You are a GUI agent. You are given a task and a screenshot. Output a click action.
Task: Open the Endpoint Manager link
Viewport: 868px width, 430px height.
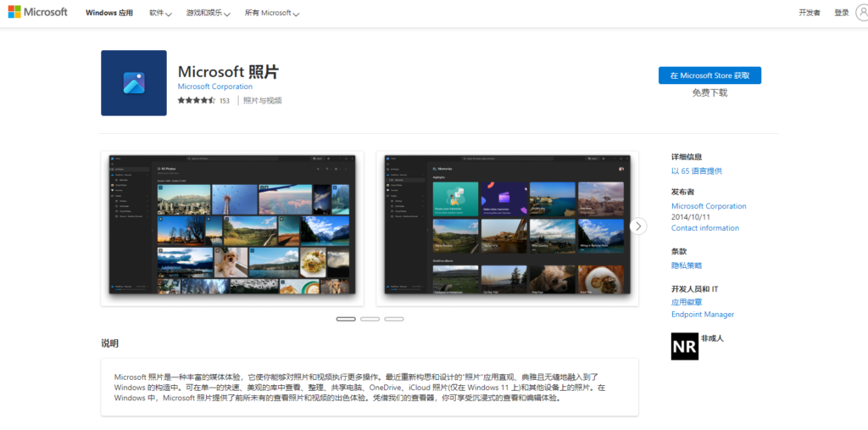[703, 314]
